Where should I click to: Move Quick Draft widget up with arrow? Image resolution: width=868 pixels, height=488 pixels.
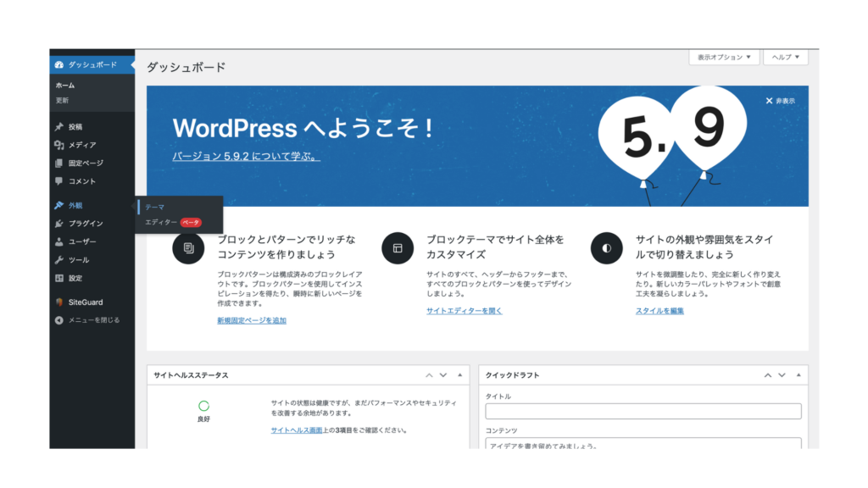(x=768, y=375)
